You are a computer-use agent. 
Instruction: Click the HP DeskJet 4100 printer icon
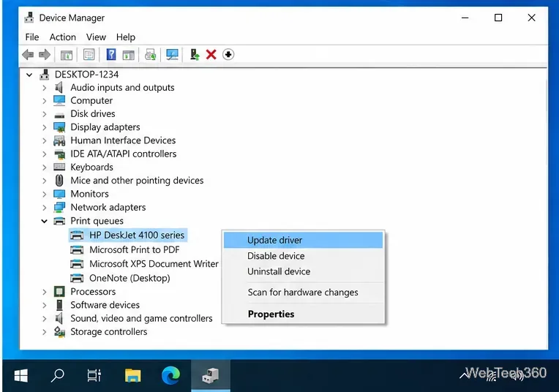point(77,235)
